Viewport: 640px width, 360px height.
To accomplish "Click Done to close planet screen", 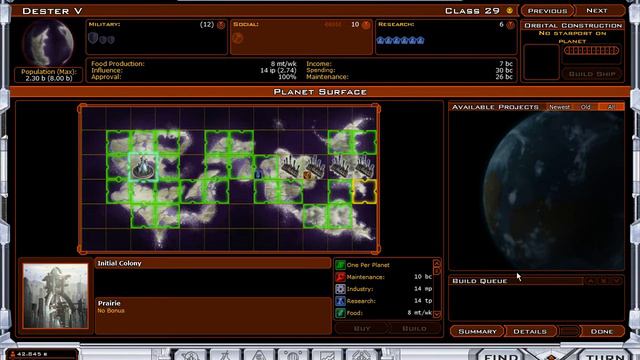I will coord(602,331).
